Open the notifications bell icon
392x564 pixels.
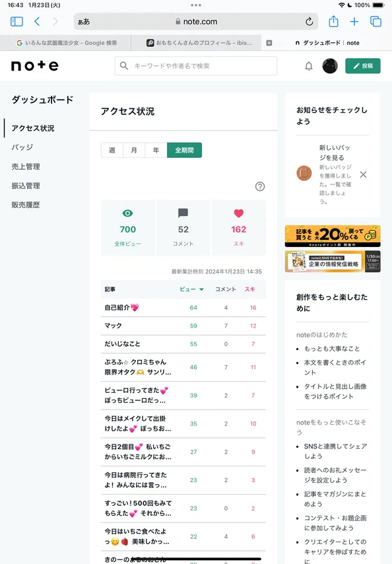pyautogui.click(x=309, y=66)
